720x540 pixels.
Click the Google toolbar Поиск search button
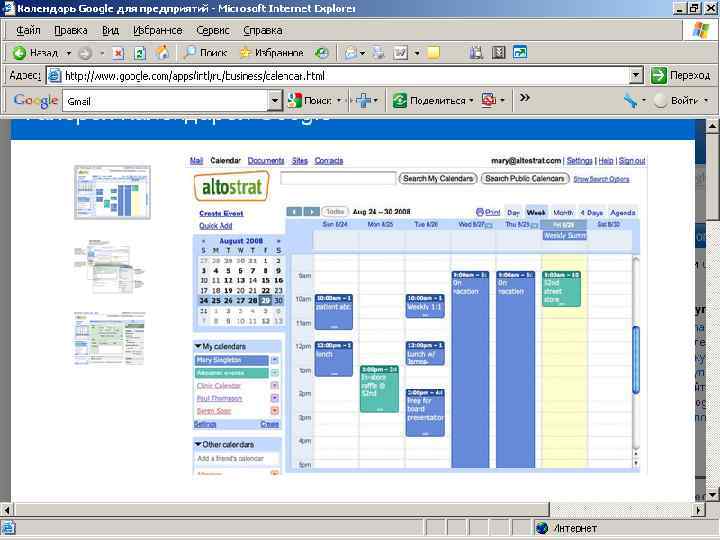pyautogui.click(x=310, y=100)
